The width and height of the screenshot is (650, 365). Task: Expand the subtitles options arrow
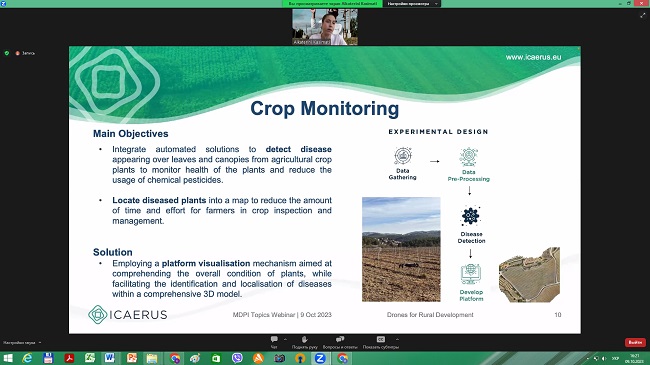click(x=397, y=339)
